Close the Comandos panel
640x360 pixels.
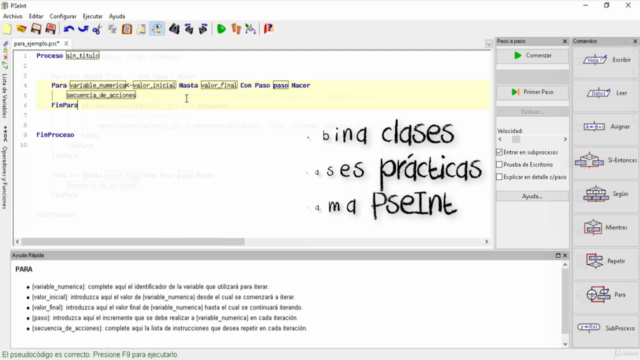tap(635, 41)
